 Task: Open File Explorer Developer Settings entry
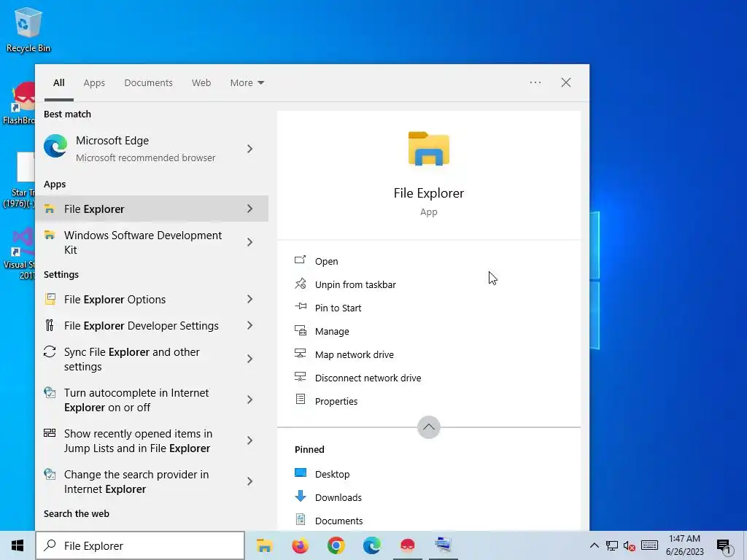[x=152, y=325]
